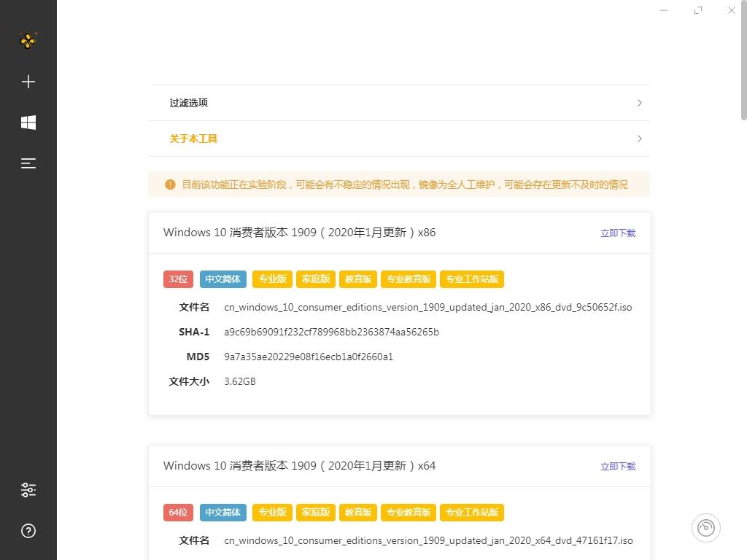Screen dimensions: 747x560
Task: Click the x86 ISO file name ending 9c50652f.iso
Action: 427,308
